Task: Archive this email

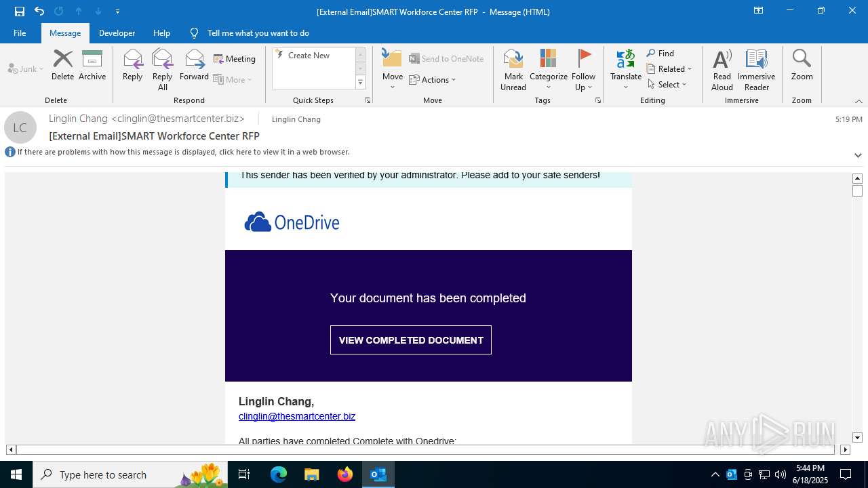Action: (92, 66)
